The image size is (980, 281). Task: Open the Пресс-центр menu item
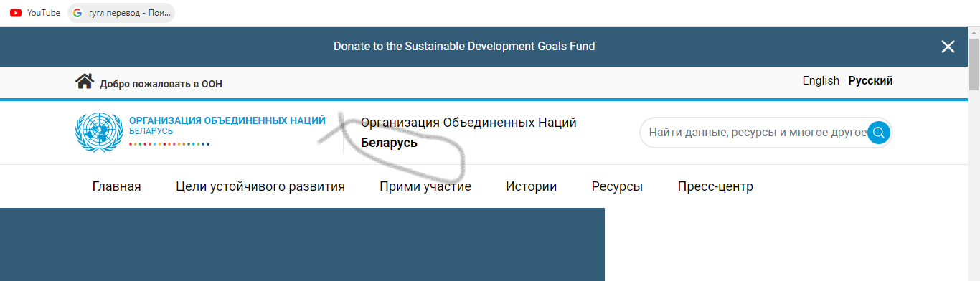tap(715, 186)
